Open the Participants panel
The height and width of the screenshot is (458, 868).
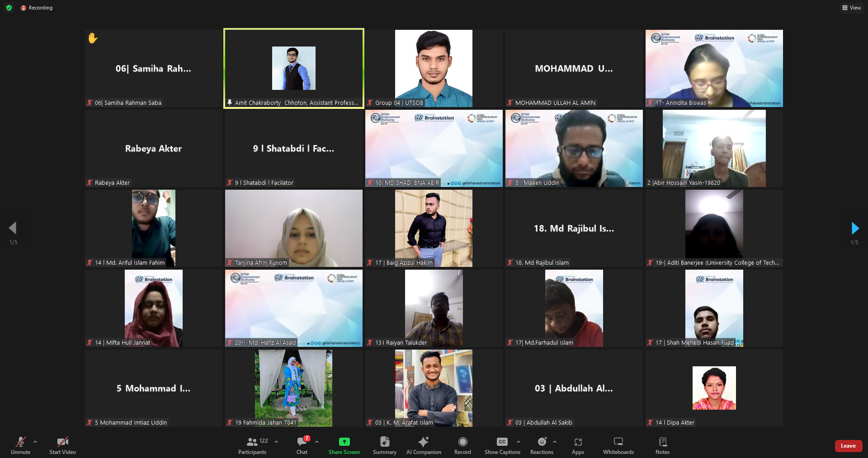(x=253, y=445)
